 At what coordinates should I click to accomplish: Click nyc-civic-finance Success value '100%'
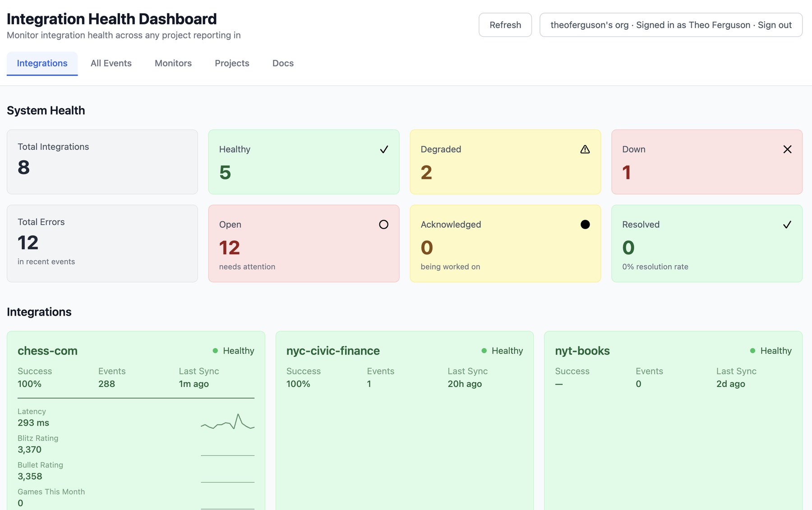pos(298,384)
